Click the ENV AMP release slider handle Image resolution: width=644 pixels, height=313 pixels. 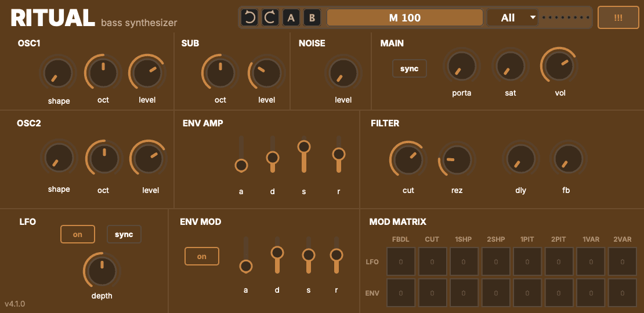[x=339, y=154]
